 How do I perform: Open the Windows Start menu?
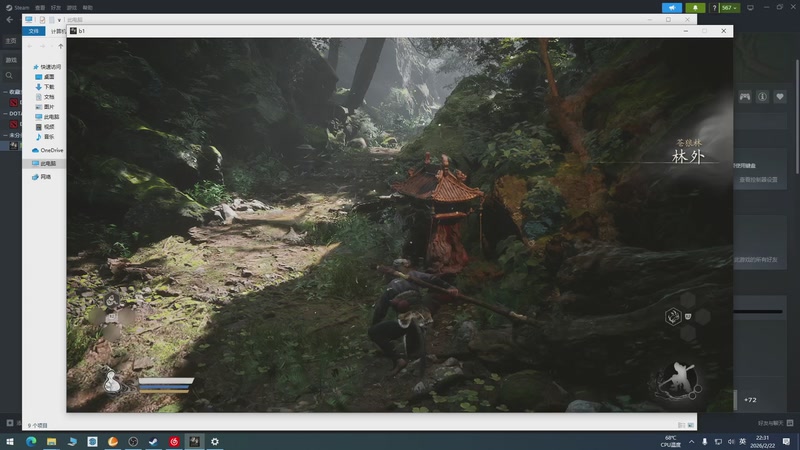(10, 441)
